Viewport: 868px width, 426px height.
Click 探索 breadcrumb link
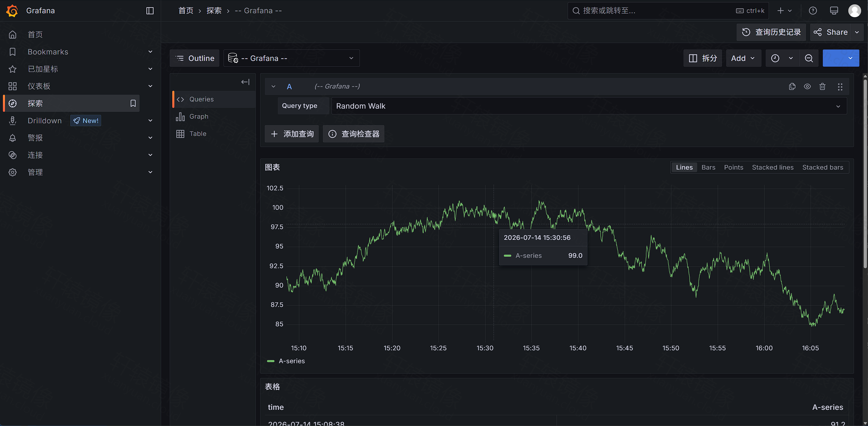214,11
